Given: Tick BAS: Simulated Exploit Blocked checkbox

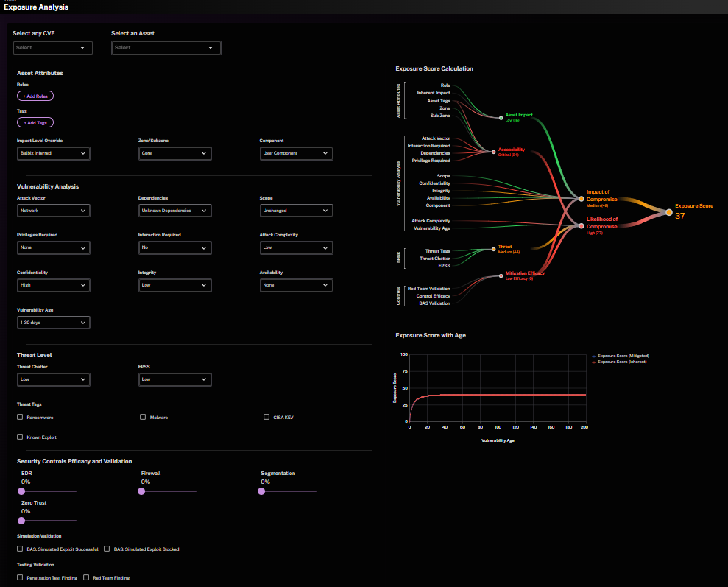Looking at the screenshot, I should 107,549.
